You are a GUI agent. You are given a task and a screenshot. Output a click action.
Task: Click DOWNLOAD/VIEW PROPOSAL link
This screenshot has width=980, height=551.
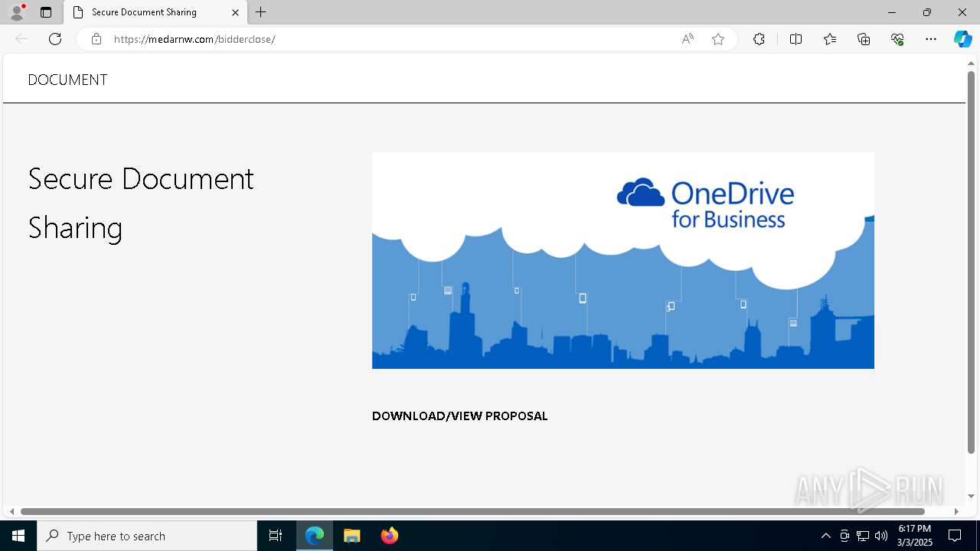459,416
